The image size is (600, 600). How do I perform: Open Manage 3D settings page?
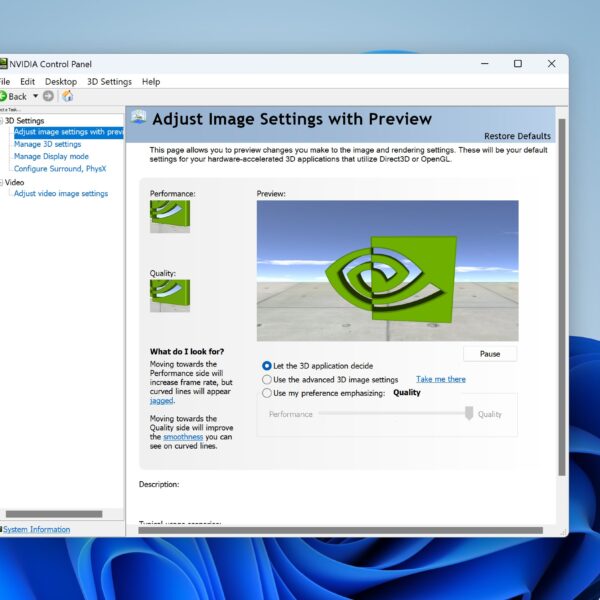pos(47,144)
